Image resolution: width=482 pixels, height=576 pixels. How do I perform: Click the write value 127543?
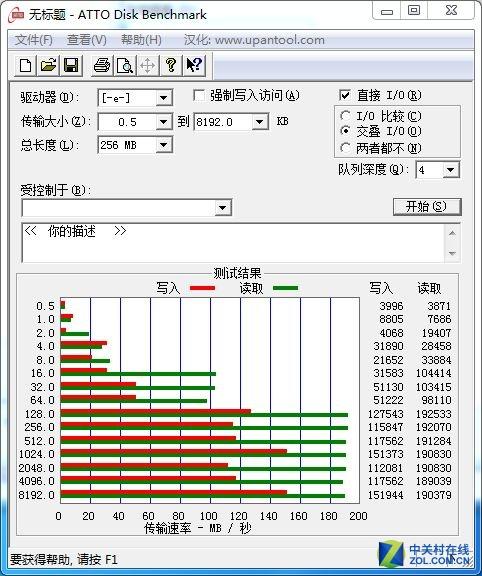click(386, 414)
